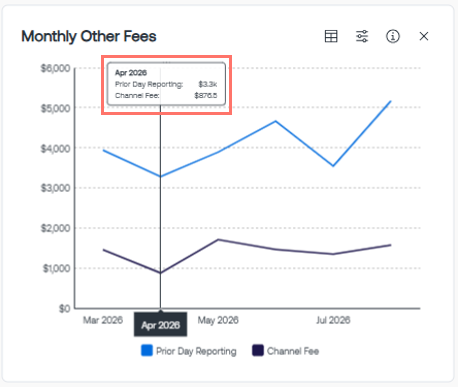
Task: Click the $4,000 y-axis label
Action: tap(55, 148)
